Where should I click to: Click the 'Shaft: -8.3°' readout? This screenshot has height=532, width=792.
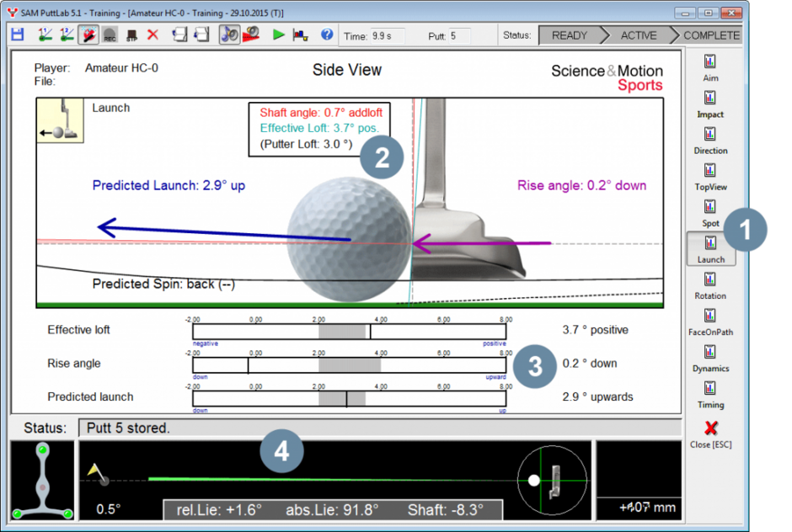[446, 510]
